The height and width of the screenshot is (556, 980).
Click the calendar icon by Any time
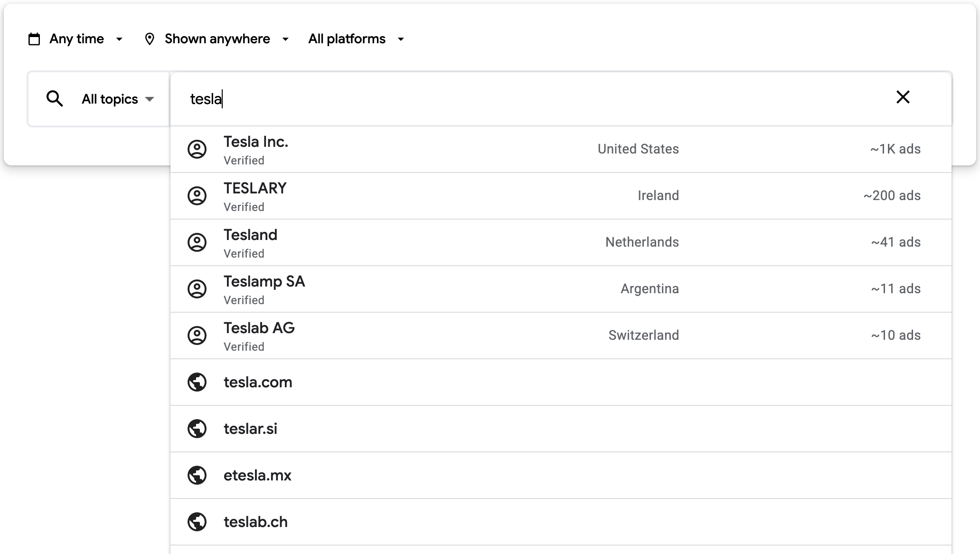[x=34, y=39]
